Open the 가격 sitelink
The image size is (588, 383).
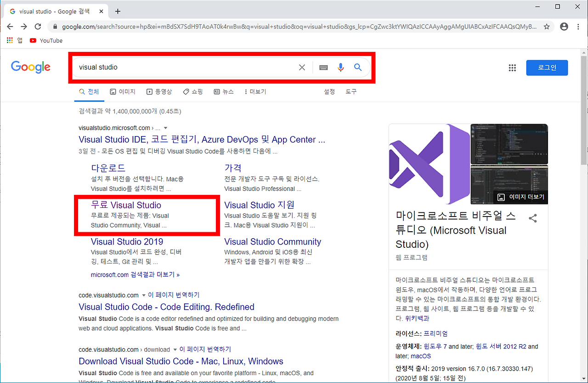coord(233,168)
